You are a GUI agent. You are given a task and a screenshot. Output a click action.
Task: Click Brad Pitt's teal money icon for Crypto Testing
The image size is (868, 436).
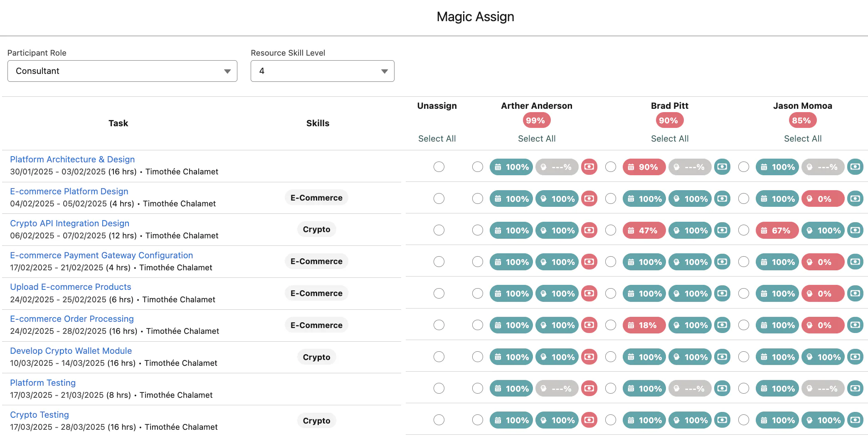pyautogui.click(x=722, y=420)
